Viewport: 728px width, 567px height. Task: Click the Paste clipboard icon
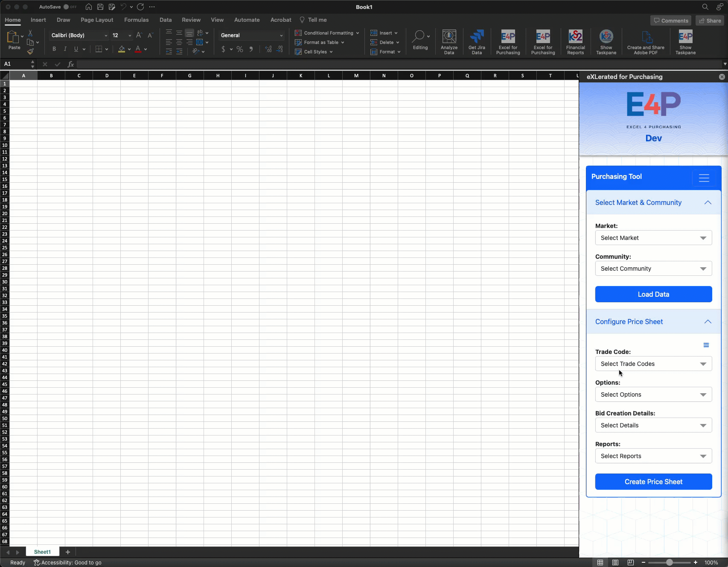(13, 38)
